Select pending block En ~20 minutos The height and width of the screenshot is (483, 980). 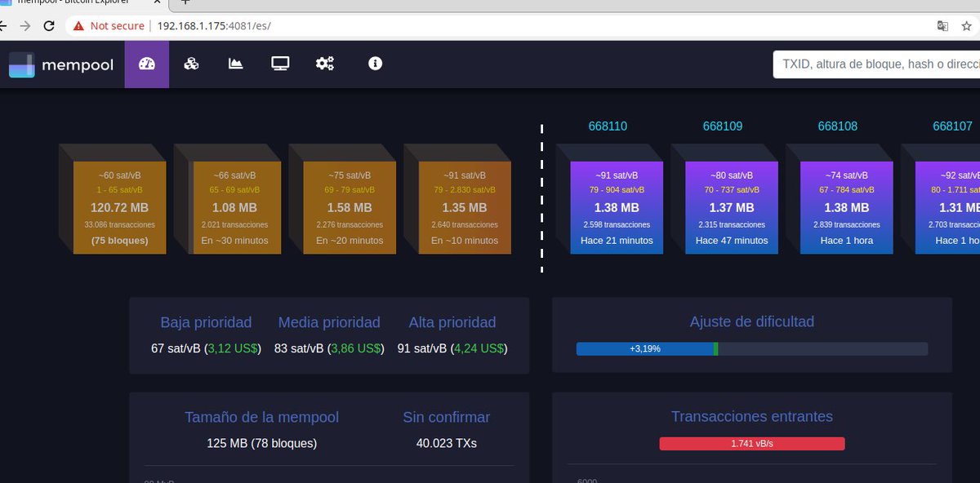pyautogui.click(x=350, y=207)
